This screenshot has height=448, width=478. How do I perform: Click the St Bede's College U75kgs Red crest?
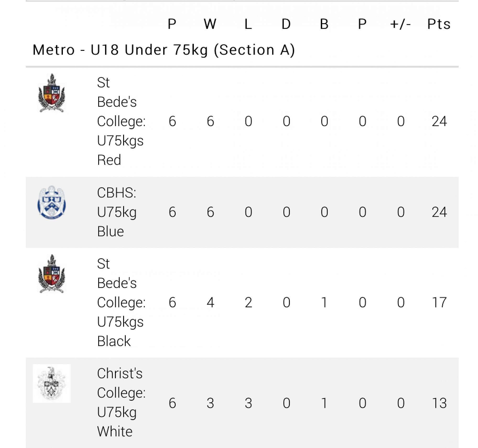pos(52,93)
